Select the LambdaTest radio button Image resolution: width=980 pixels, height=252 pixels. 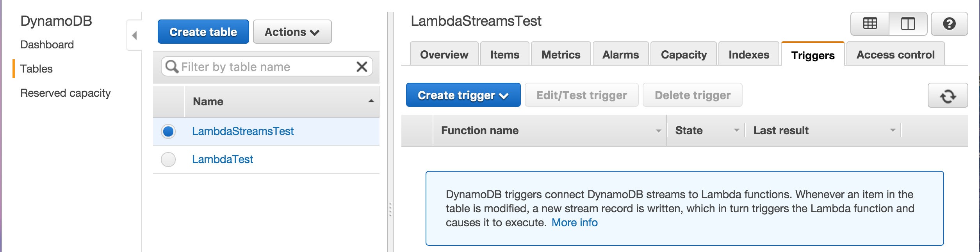(x=168, y=160)
